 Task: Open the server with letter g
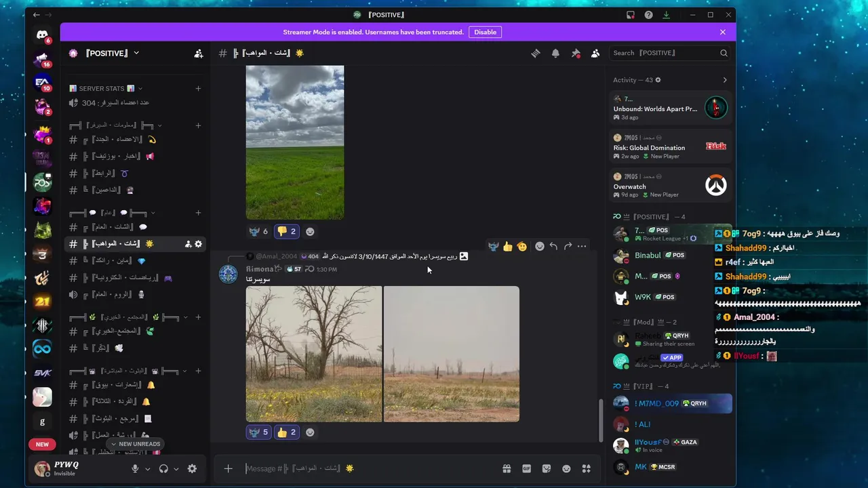tap(42, 422)
